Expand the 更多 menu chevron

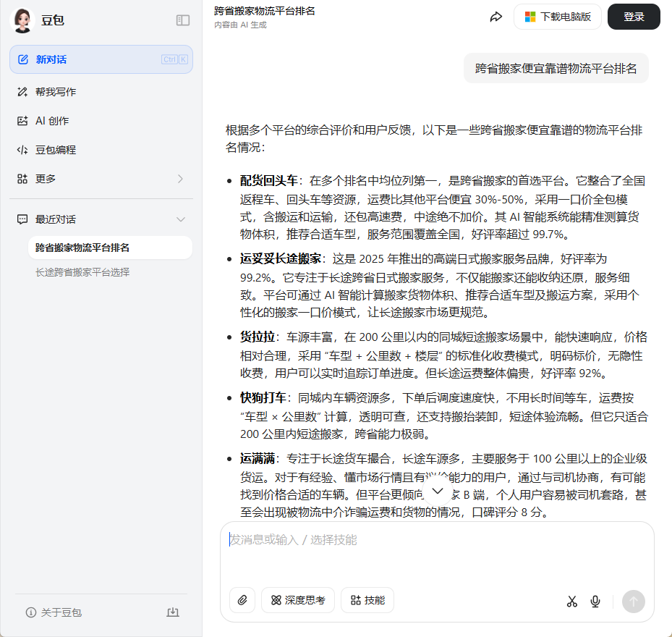pos(180,179)
